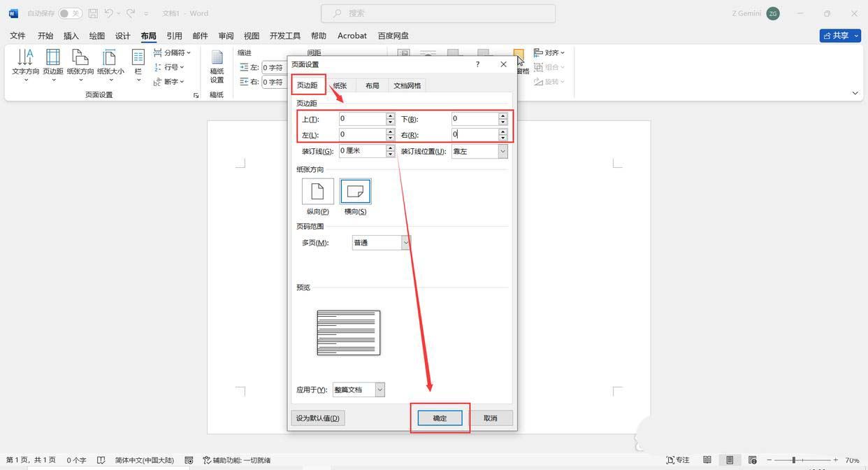Open the 页边距 (Margins) tool
The image size is (868, 470).
click(x=53, y=64)
